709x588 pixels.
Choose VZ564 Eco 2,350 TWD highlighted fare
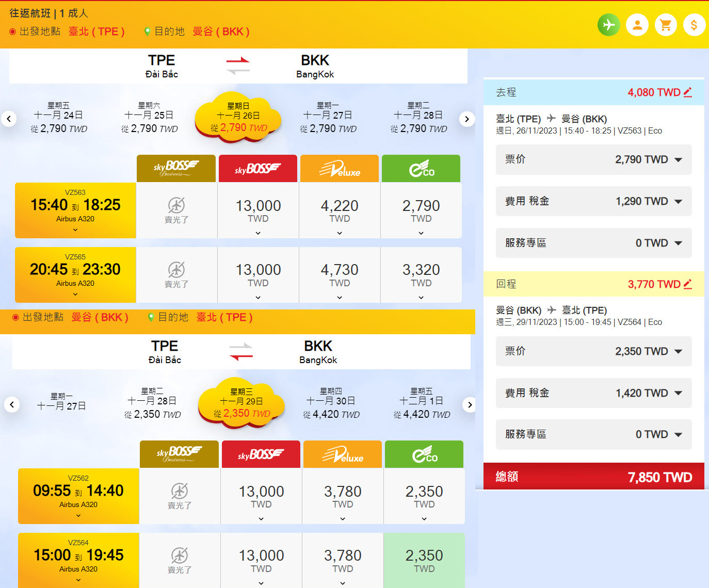pos(424,561)
